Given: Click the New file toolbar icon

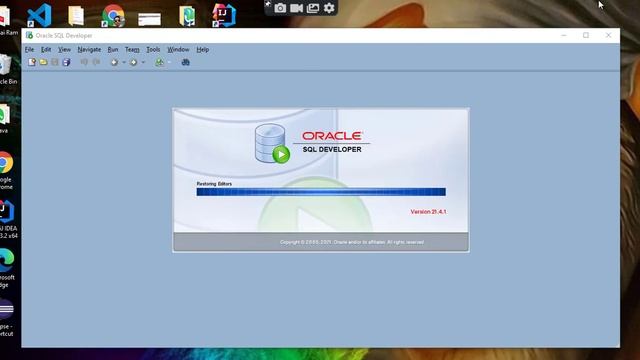Looking at the screenshot, I should coord(32,62).
